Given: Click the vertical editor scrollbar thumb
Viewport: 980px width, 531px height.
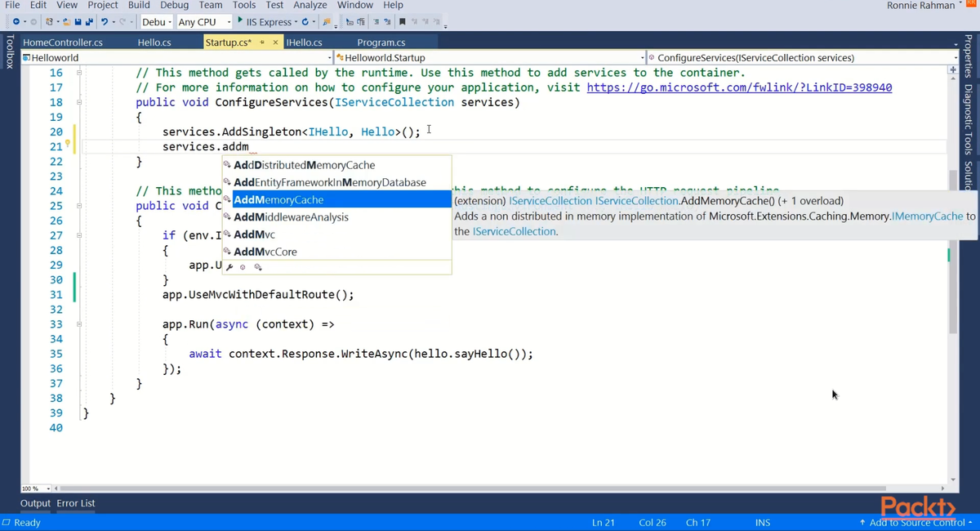Looking at the screenshot, I should (953, 252).
